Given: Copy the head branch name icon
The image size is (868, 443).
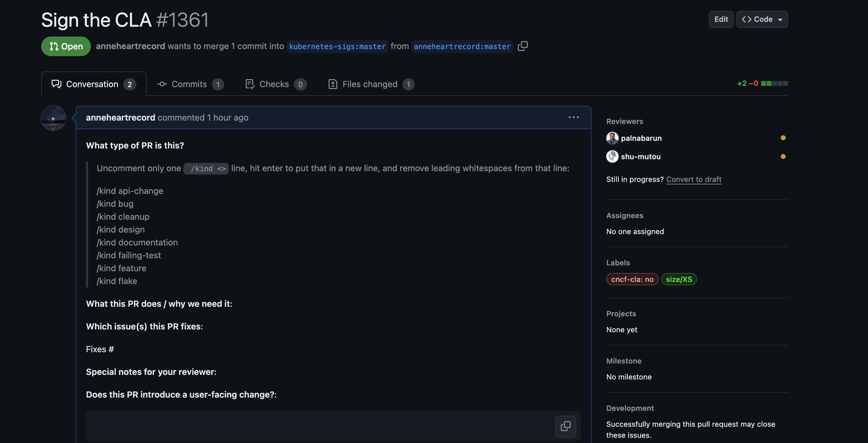Looking at the screenshot, I should click(523, 46).
